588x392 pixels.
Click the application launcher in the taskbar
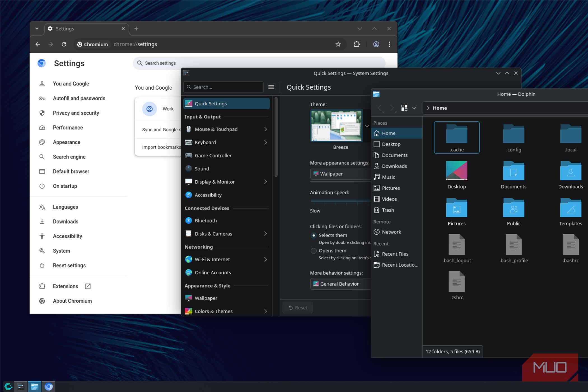click(x=8, y=387)
